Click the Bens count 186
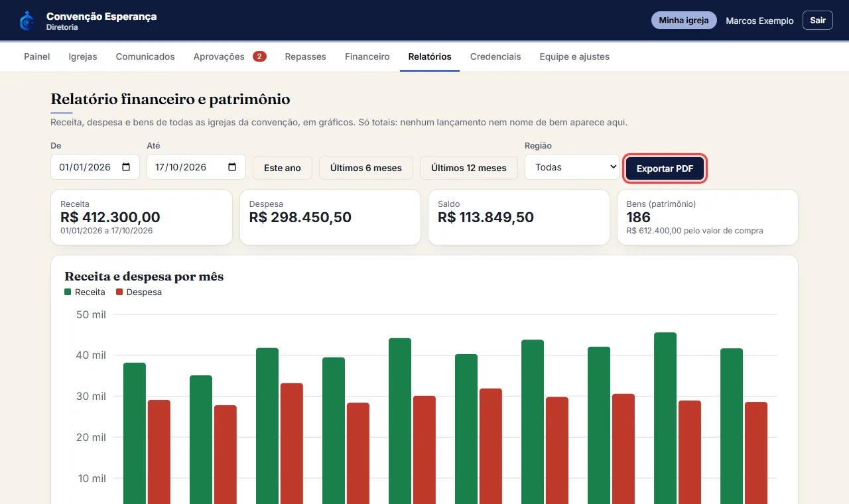 pyautogui.click(x=639, y=217)
